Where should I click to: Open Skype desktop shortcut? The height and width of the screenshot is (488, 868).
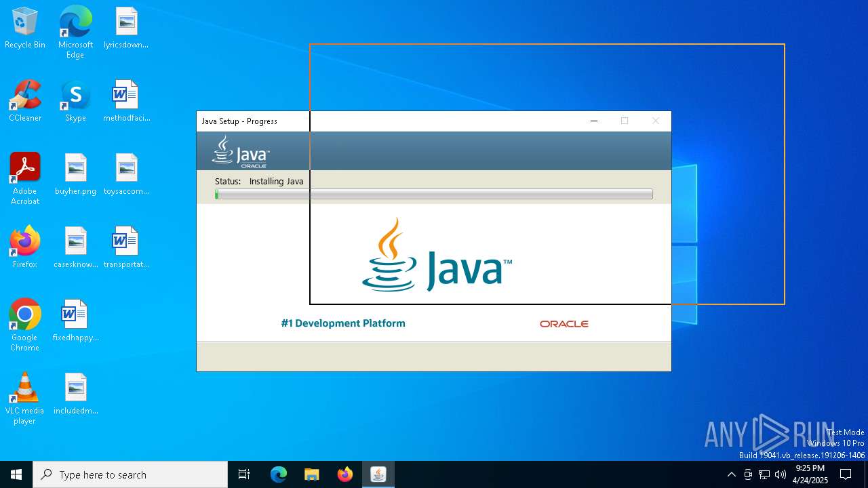tap(75, 102)
